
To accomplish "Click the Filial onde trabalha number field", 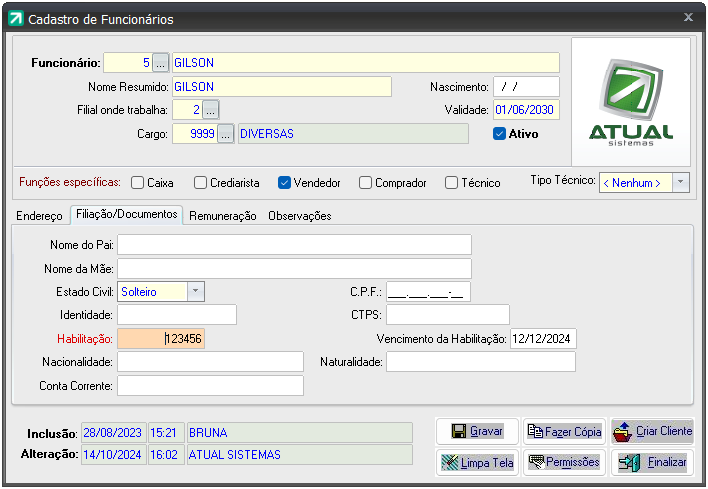I will coord(187,110).
